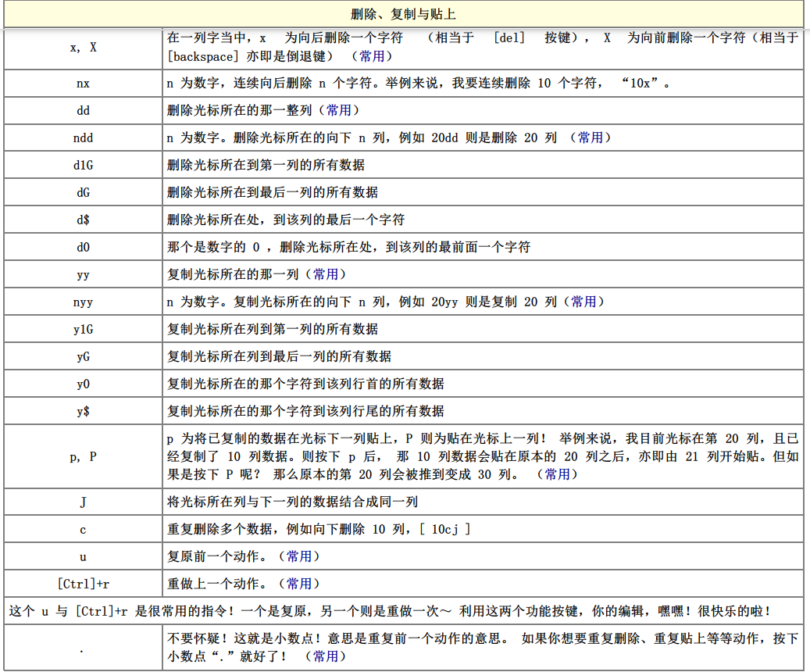Select the 'x, X' command cell
This screenshot has width=810, height=672.
pyautogui.click(x=83, y=47)
